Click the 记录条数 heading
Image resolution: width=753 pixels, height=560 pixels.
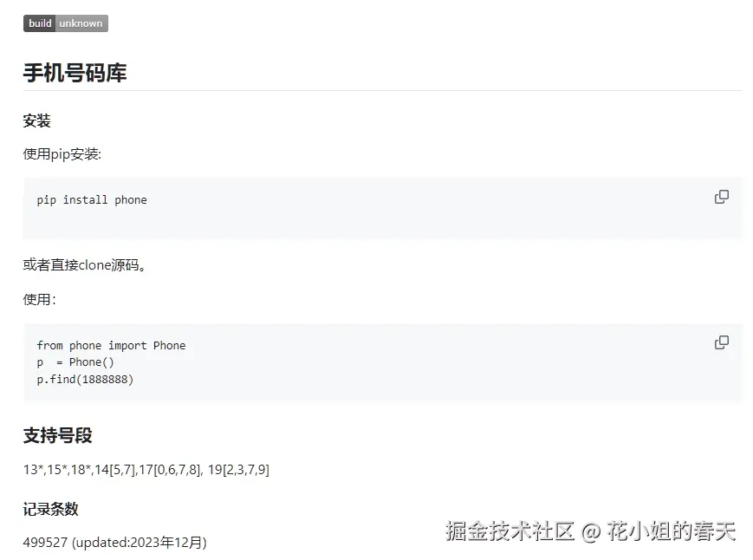tap(50, 509)
